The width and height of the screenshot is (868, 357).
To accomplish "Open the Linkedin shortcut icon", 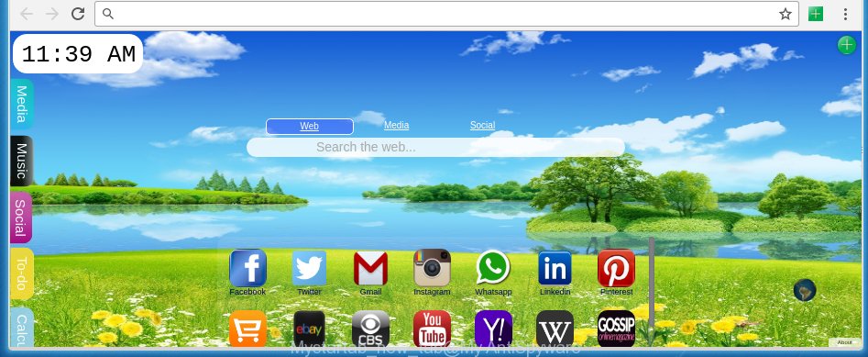I will click(555, 268).
